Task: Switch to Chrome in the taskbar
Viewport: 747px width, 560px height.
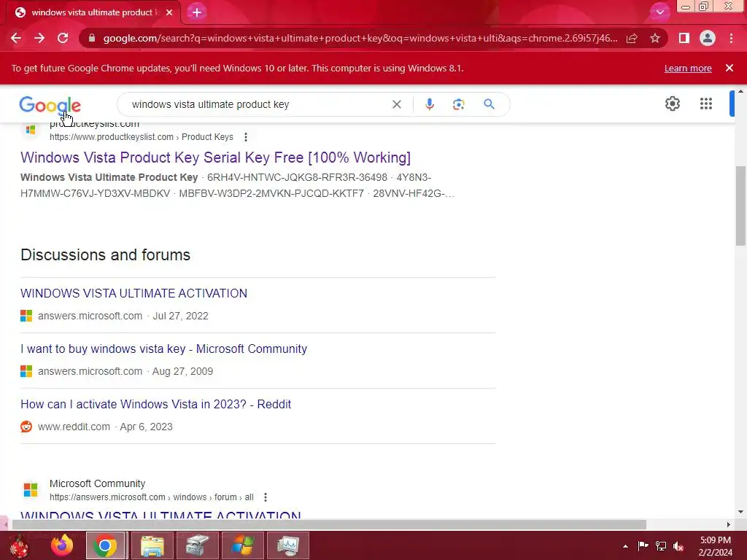Action: [105, 545]
